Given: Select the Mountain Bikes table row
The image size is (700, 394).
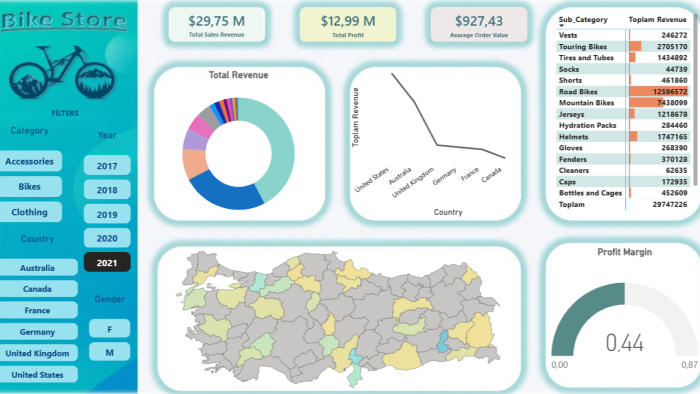Looking at the screenshot, I should point(623,103).
